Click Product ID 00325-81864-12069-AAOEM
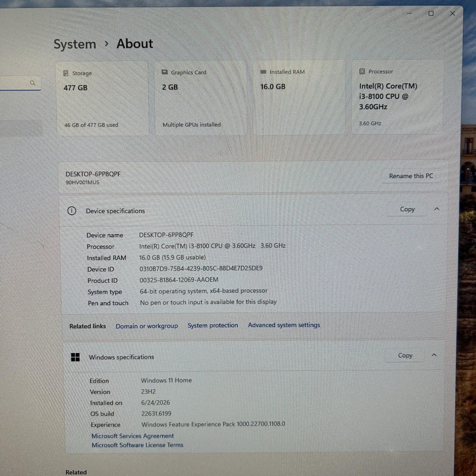The image size is (476, 476). pyautogui.click(x=179, y=280)
